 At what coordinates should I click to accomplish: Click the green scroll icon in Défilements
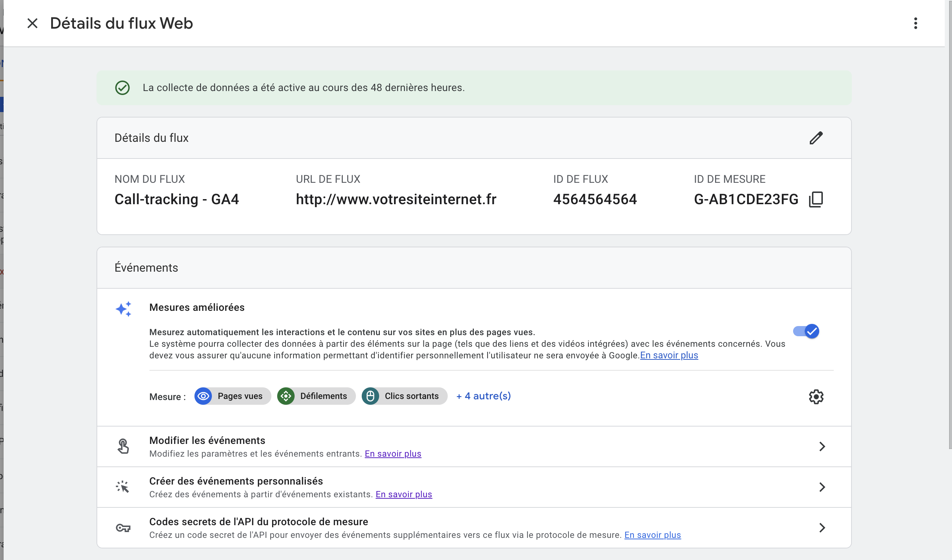click(286, 396)
